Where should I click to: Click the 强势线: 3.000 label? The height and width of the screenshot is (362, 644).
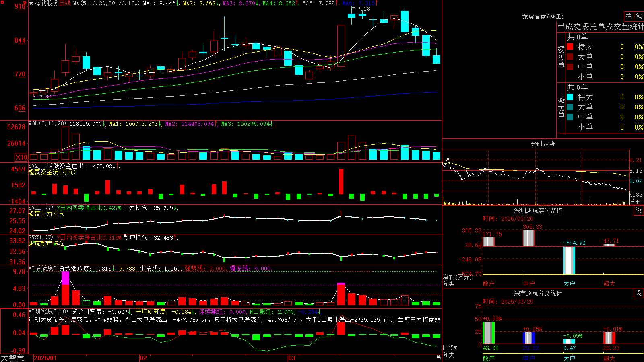[x=205, y=269]
